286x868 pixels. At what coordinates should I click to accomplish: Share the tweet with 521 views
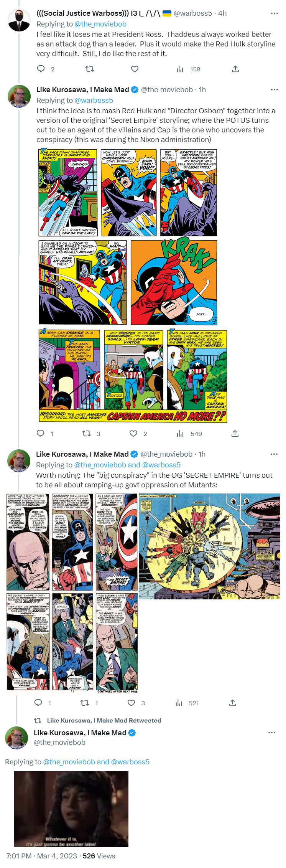pyautogui.click(x=232, y=703)
